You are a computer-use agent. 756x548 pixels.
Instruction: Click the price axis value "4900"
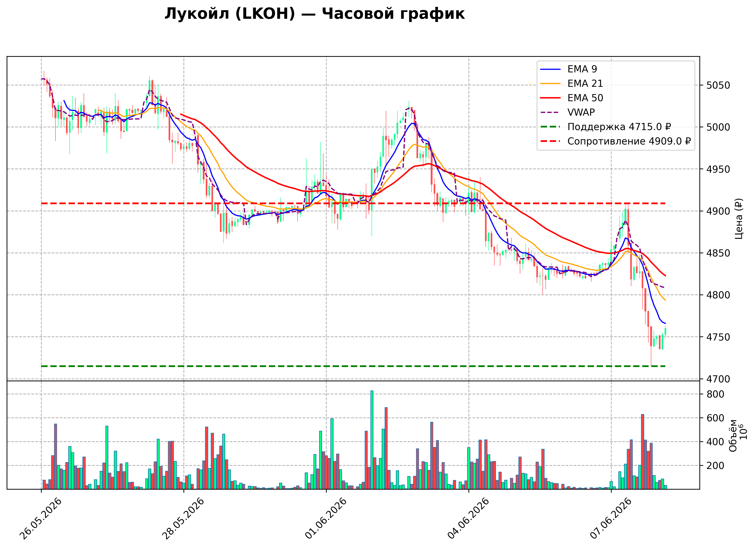pyautogui.click(x=718, y=211)
